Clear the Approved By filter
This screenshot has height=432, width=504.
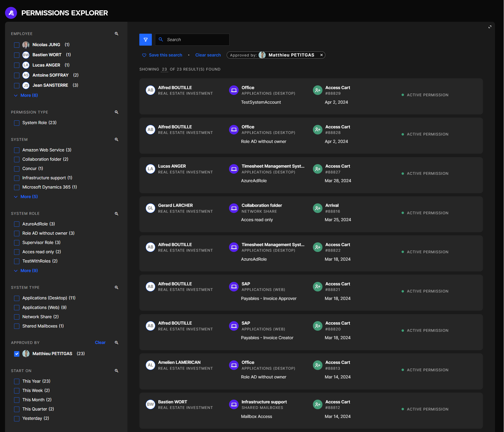(x=100, y=343)
